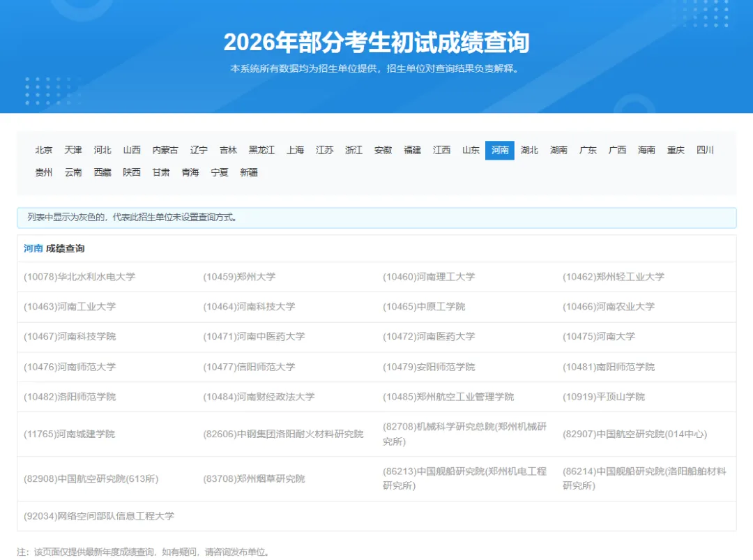
Task: Click (86214)中国舰船研究院(洛阳船舶材料研究所) entry
Action: [x=644, y=479]
